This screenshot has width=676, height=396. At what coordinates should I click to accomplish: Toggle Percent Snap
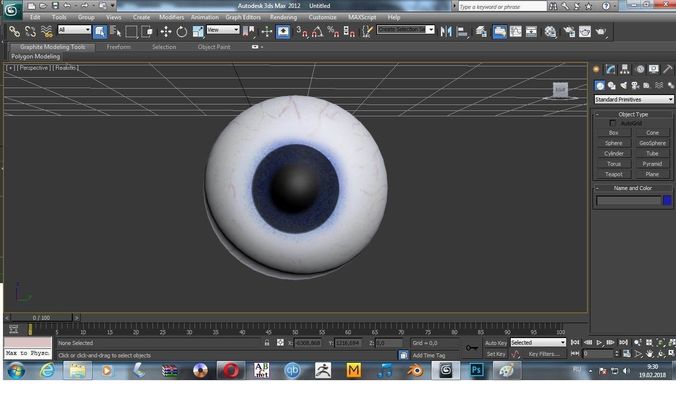(x=333, y=31)
